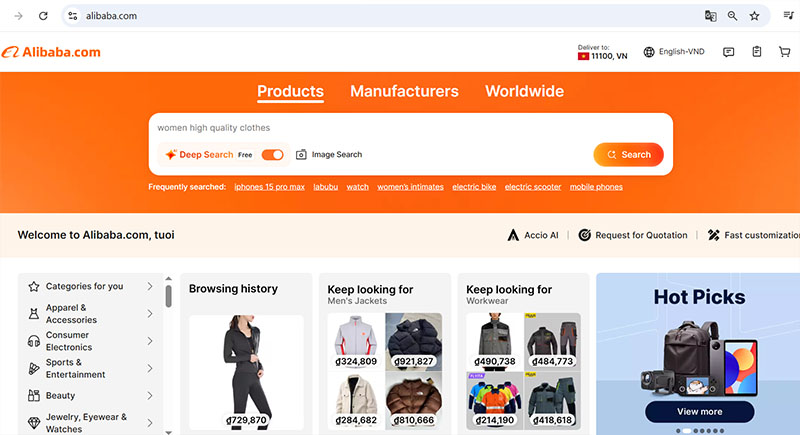
Task: Click the 'electric bike' frequent search link
Action: point(474,187)
